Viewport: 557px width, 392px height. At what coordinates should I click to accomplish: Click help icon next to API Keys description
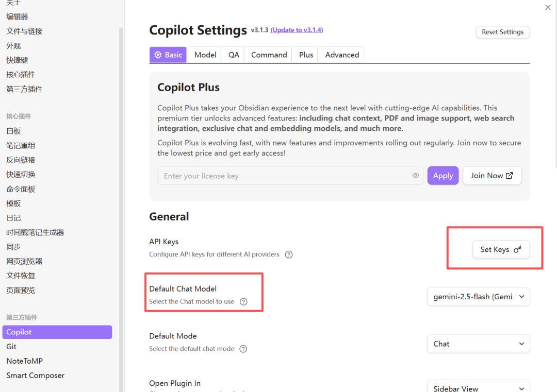(289, 254)
